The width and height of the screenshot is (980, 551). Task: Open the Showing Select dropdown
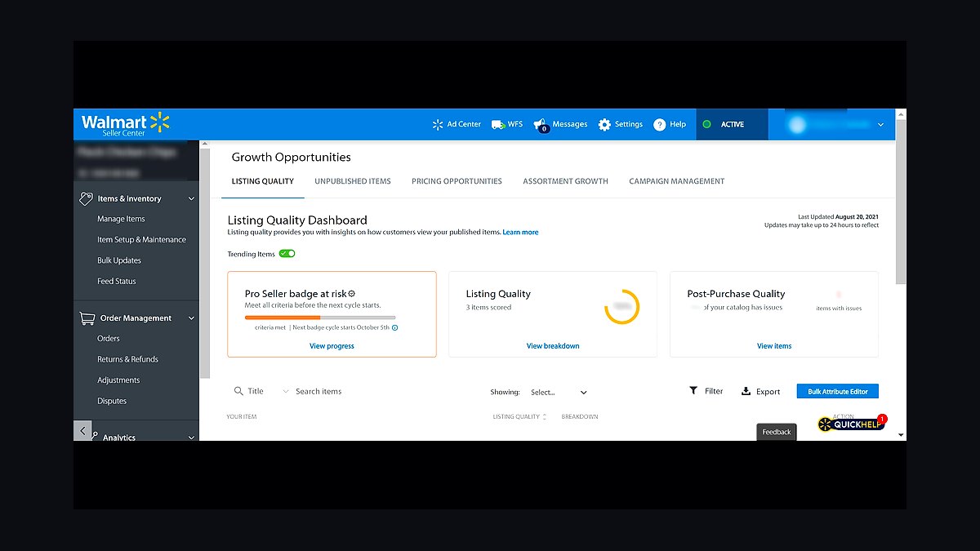[x=559, y=392]
